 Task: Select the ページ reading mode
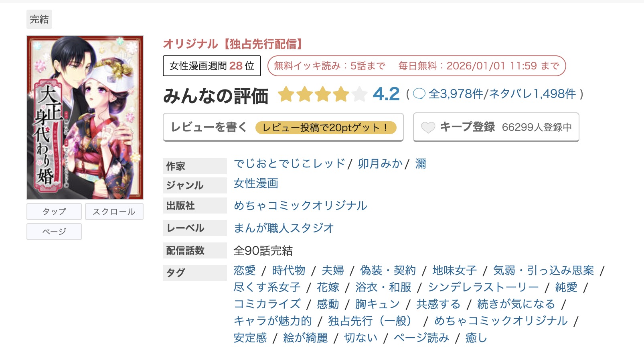(54, 232)
